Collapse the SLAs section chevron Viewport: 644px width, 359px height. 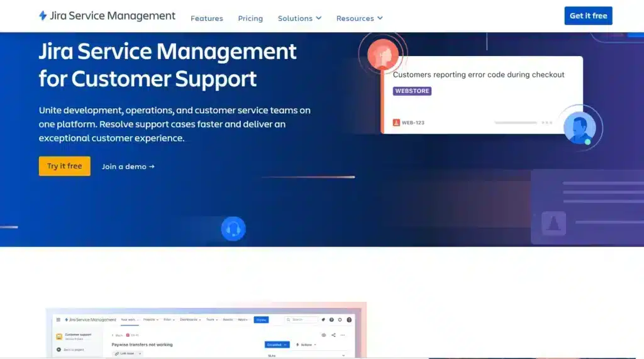[343, 356]
